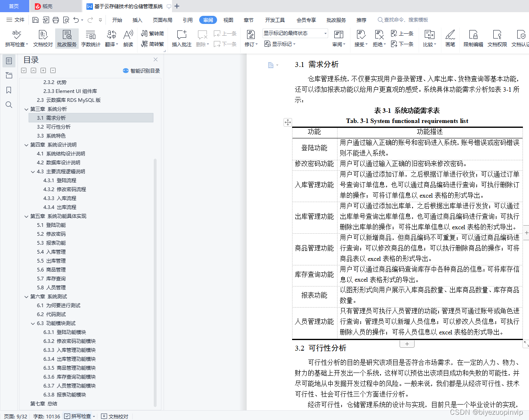
Task: Toggle 修订 track changes mode
Action: coord(251,35)
